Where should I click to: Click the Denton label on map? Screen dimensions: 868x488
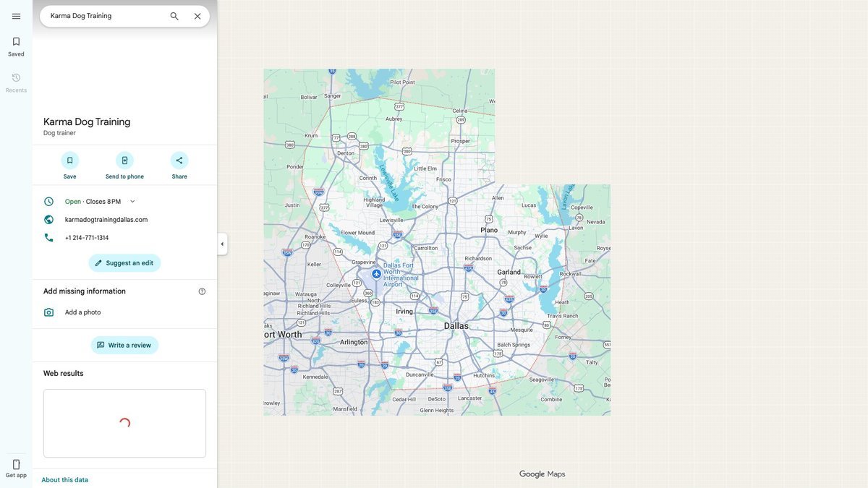click(x=346, y=153)
